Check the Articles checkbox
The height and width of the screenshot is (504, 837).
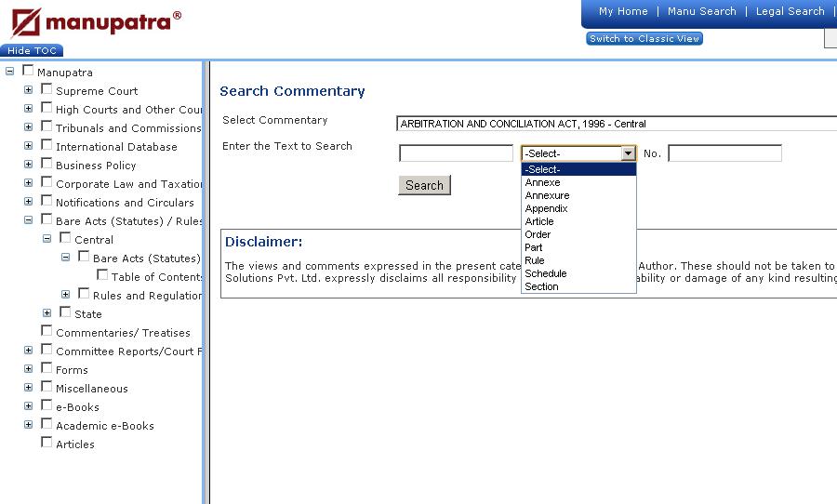point(47,443)
